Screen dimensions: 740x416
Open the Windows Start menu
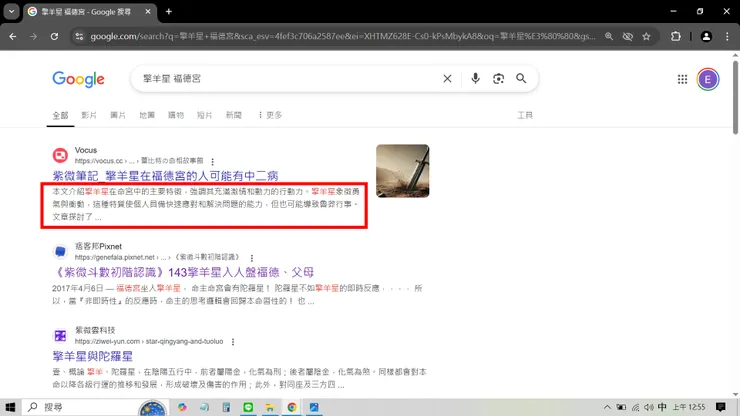pos(10,407)
